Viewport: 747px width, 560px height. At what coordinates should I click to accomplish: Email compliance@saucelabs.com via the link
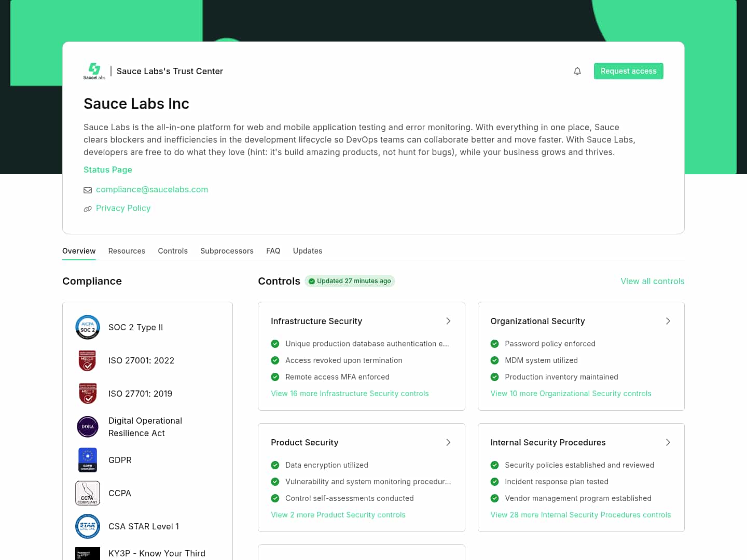152,190
